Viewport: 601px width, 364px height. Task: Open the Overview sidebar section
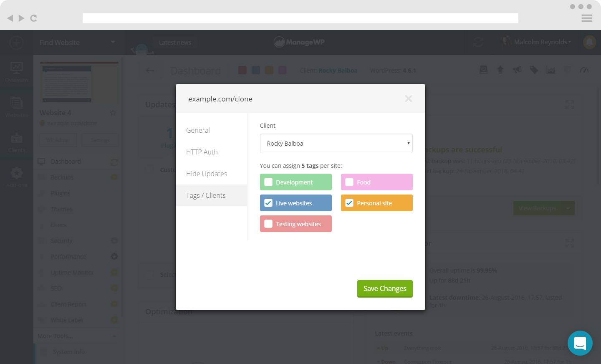click(x=17, y=72)
